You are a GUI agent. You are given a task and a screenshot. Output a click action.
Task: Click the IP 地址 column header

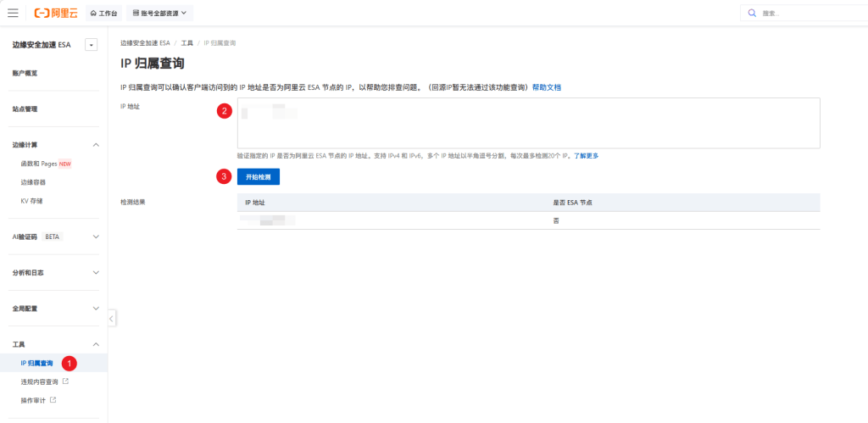(x=255, y=203)
